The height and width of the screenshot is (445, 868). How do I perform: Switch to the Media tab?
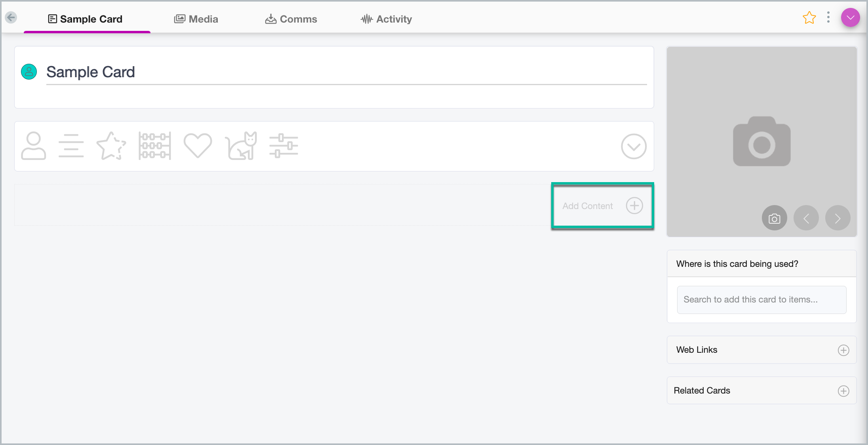(196, 19)
